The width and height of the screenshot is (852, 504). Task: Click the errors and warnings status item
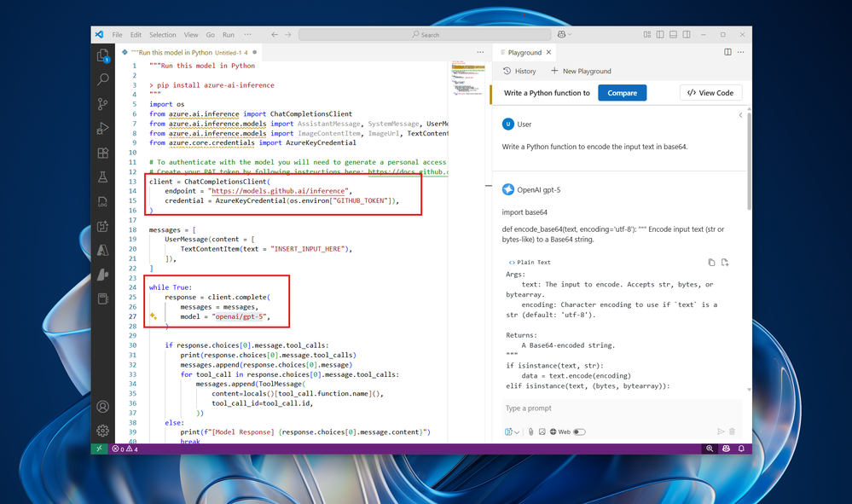click(125, 449)
